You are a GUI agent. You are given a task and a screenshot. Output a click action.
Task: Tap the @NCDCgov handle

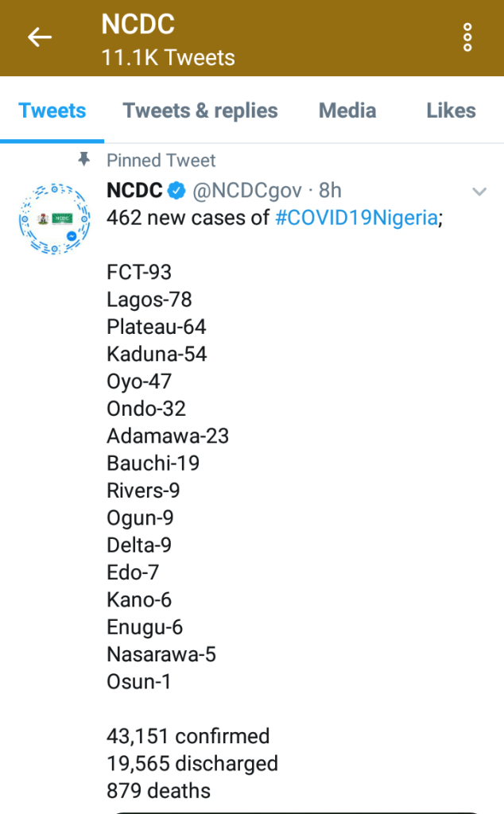247,191
